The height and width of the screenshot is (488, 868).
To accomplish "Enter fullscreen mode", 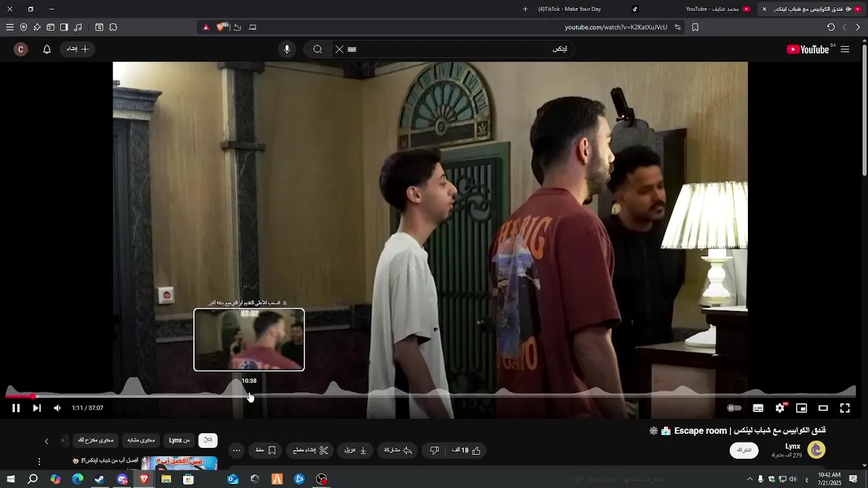I will pos(845,408).
